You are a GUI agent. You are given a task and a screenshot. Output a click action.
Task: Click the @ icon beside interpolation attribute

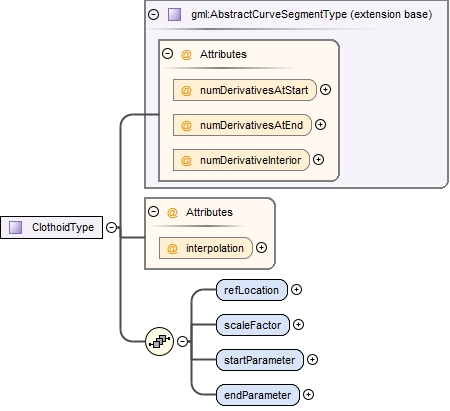(172, 248)
